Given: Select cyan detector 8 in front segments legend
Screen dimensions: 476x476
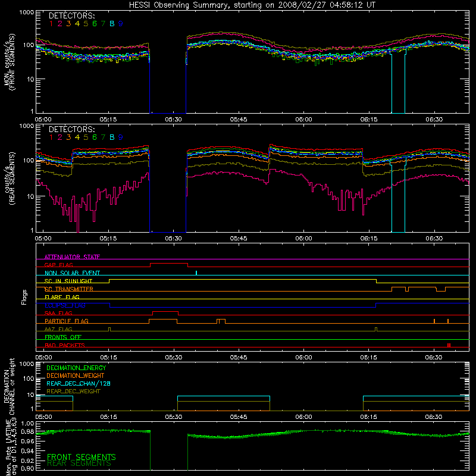Looking at the screenshot, I should pyautogui.click(x=112, y=24).
